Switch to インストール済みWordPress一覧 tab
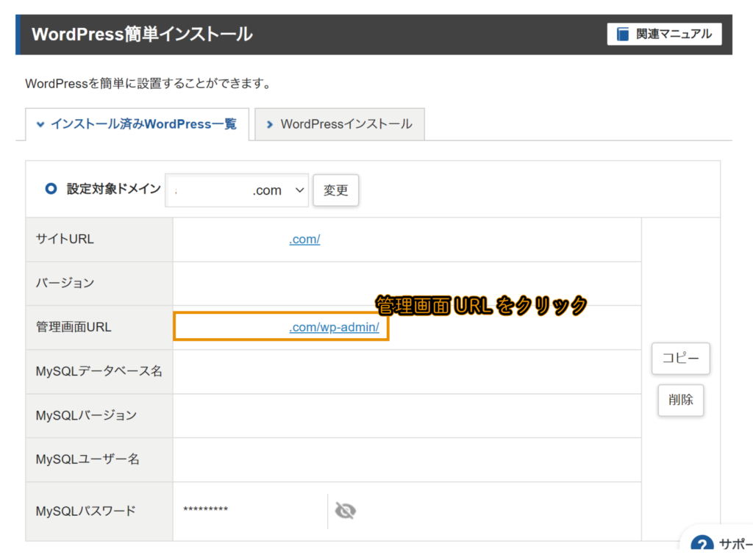The width and height of the screenshot is (753, 560). coord(137,124)
